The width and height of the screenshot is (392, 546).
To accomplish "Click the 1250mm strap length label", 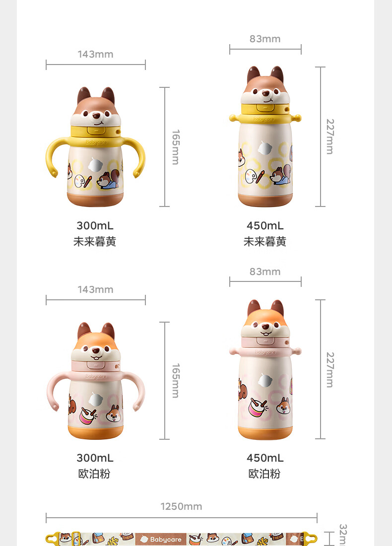I will (x=181, y=506).
